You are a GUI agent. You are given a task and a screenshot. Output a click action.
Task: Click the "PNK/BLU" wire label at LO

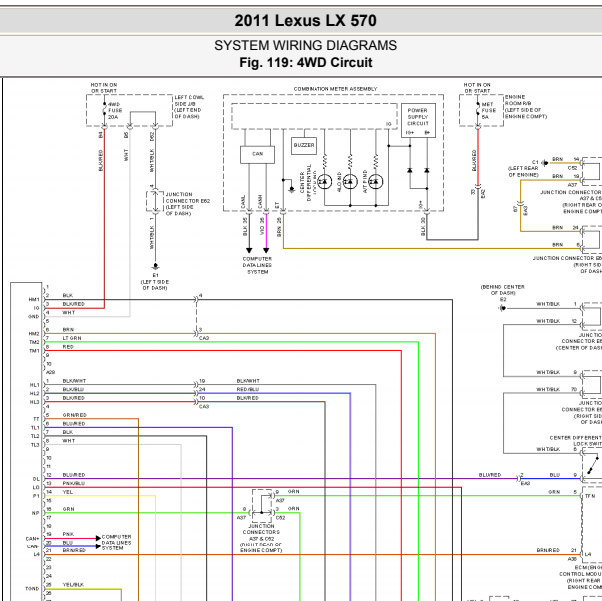tap(74, 483)
